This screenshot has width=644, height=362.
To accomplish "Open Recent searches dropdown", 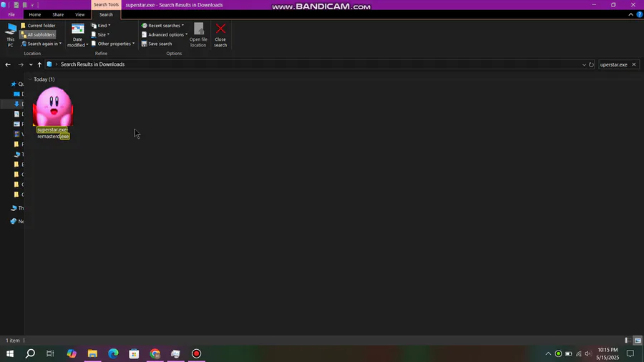I will pos(162,26).
